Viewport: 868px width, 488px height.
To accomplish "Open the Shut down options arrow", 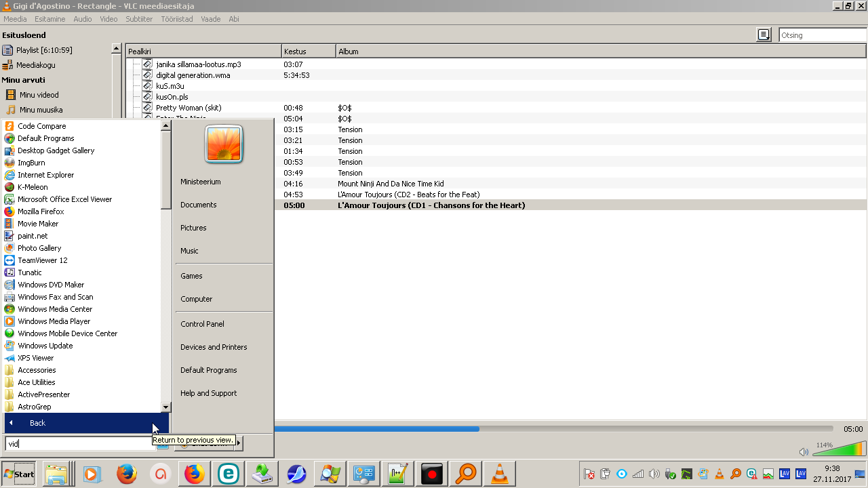I will [239, 443].
